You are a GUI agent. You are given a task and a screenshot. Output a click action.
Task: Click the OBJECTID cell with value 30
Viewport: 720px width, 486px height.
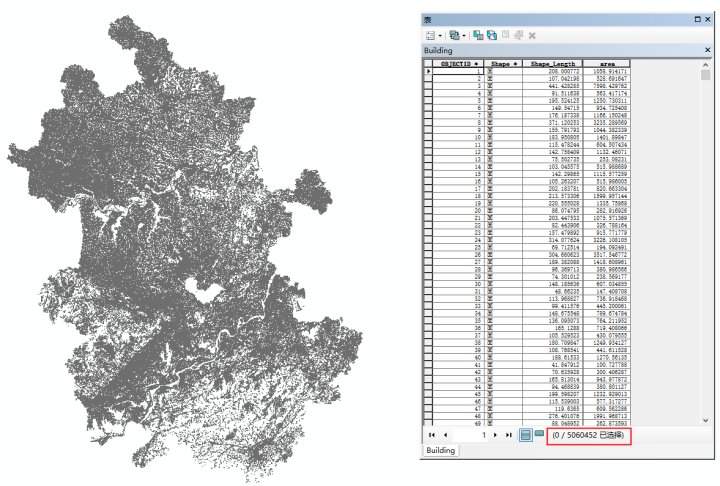click(457, 284)
